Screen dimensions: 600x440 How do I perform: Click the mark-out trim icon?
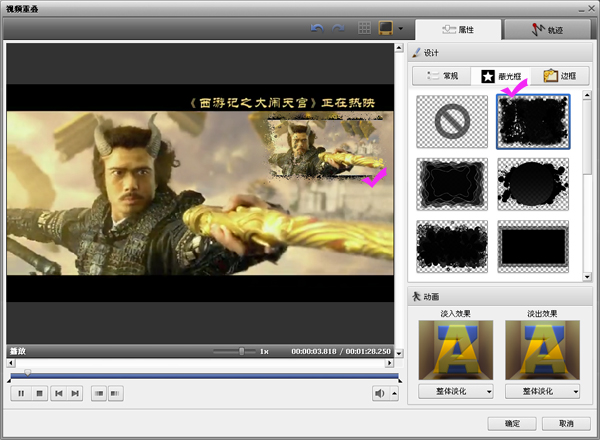click(x=115, y=393)
